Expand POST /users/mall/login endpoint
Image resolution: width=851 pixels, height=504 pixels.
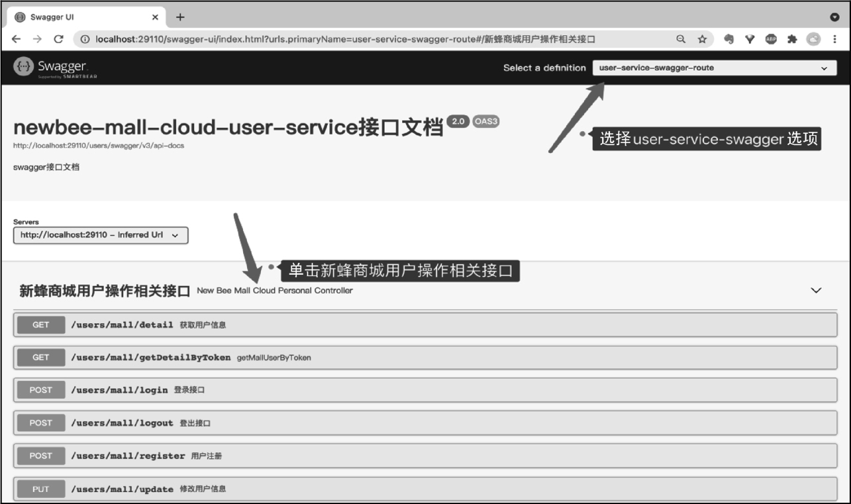click(x=425, y=390)
